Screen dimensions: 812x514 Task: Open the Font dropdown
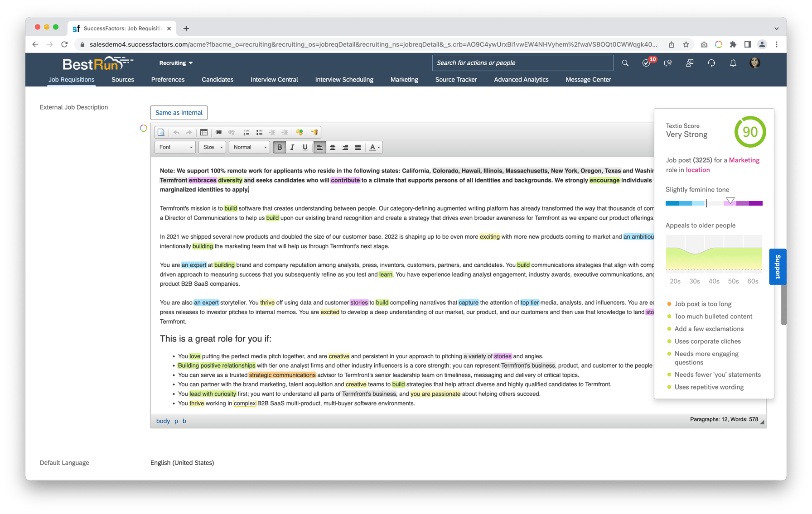pyautogui.click(x=174, y=147)
